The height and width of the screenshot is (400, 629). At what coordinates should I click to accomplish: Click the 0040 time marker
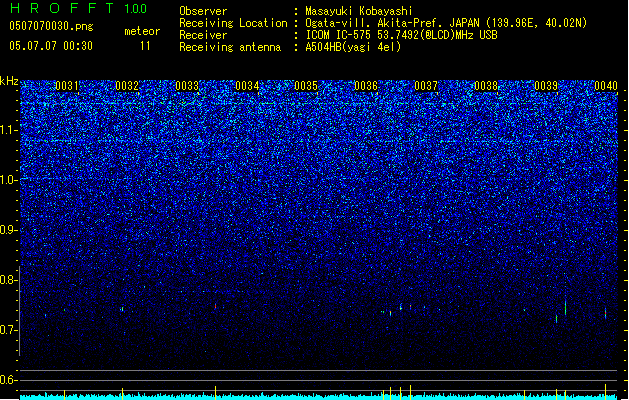(x=606, y=86)
